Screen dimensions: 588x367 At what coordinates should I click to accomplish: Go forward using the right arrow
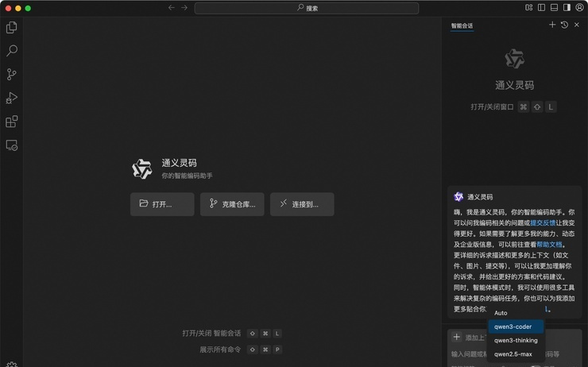pyautogui.click(x=184, y=8)
